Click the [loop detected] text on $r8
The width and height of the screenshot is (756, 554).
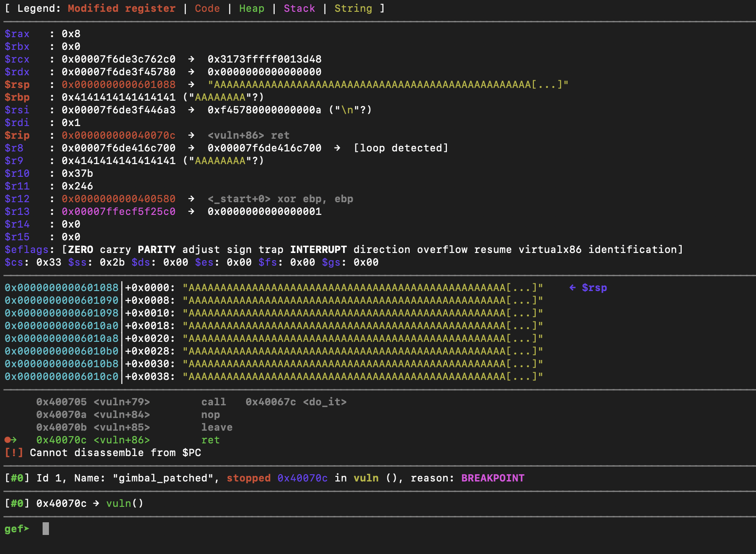[x=401, y=148]
